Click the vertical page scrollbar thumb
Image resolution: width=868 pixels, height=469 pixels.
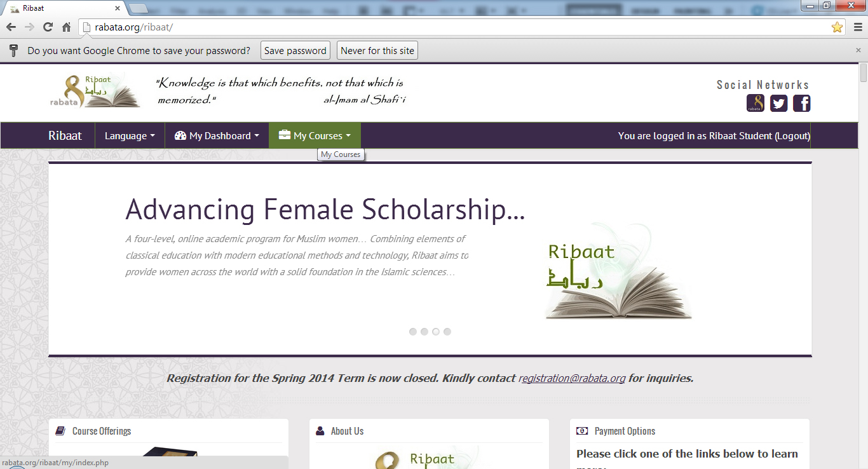tap(863, 74)
